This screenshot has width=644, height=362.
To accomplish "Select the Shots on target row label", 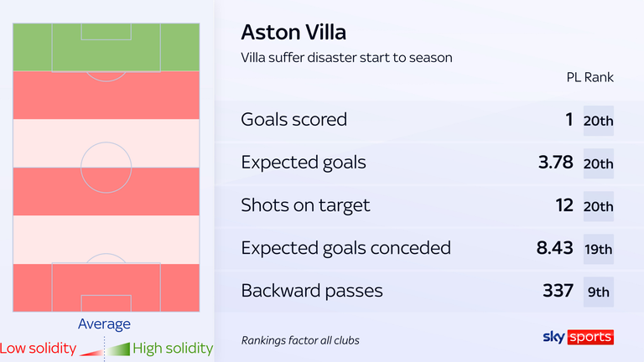I will coord(304,205).
